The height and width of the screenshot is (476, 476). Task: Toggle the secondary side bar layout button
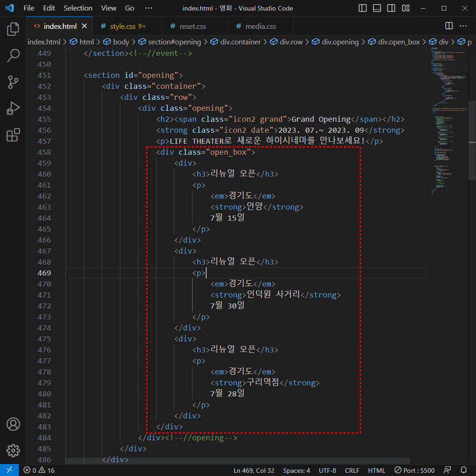pyautogui.click(x=391, y=8)
